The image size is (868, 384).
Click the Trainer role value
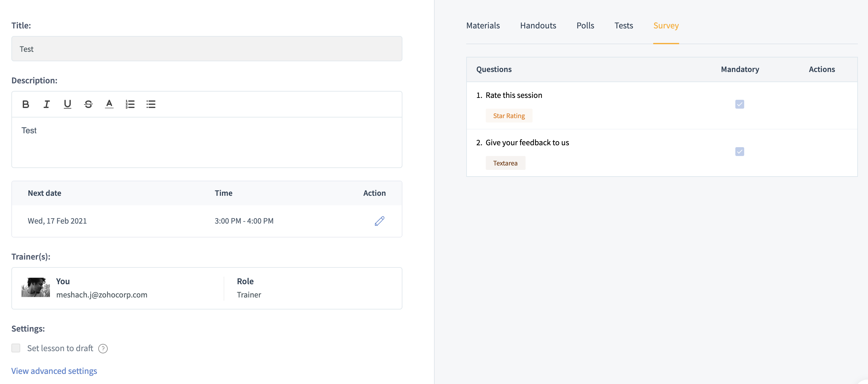(249, 295)
